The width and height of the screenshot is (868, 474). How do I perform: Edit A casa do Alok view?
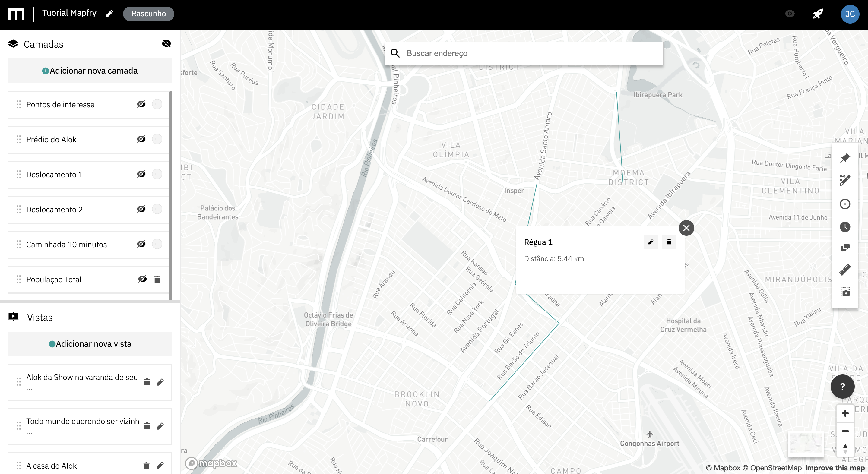click(160, 466)
